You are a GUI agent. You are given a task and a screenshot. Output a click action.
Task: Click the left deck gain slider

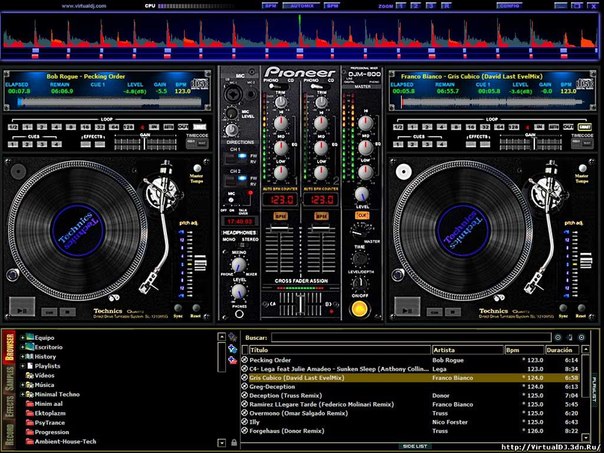coord(145,143)
